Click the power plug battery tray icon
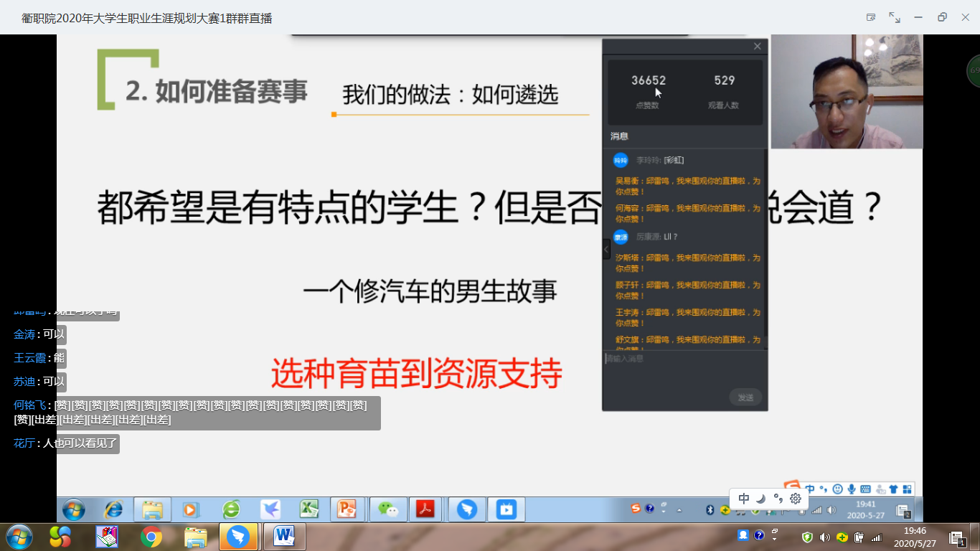Image resolution: width=980 pixels, height=551 pixels. point(859,537)
